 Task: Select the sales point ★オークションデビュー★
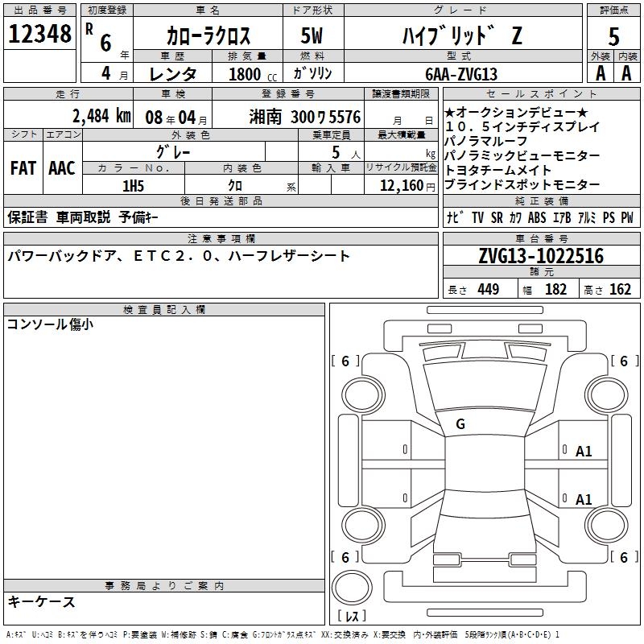[516, 112]
